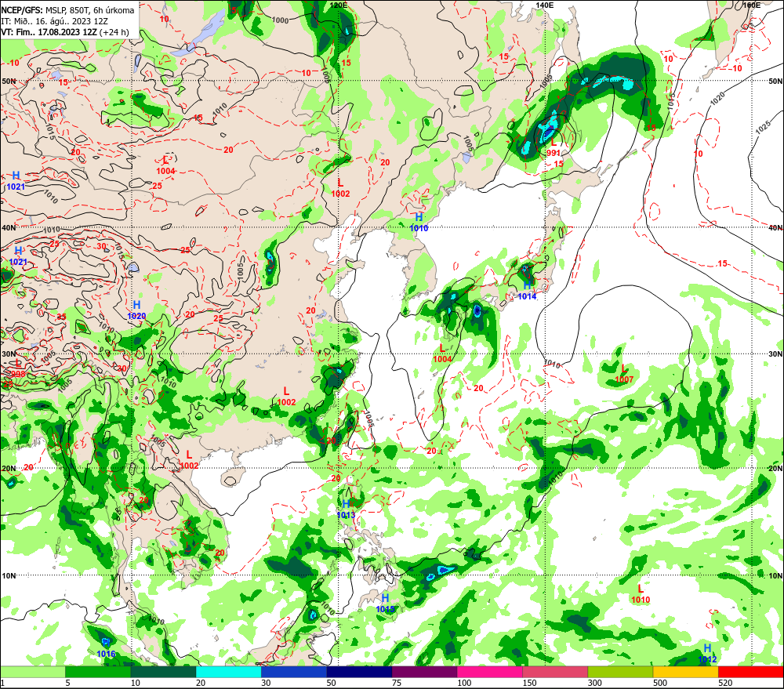The height and width of the screenshot is (689, 784).
Task: Click the L 1010 low pressure label
Action: [641, 594]
